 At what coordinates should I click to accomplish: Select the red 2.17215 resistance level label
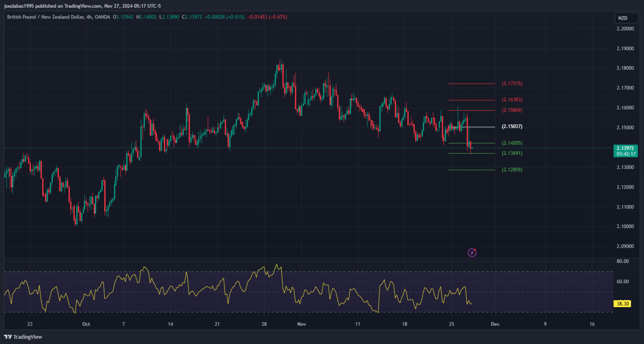click(512, 84)
